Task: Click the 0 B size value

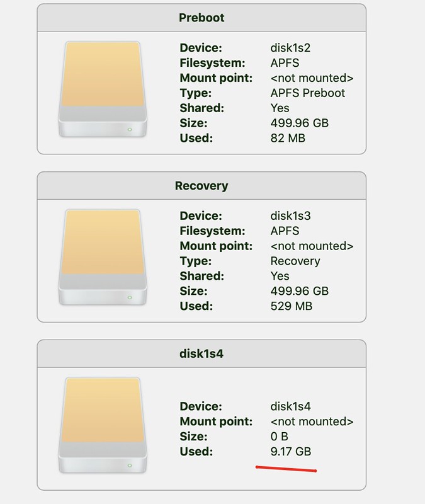Action: click(x=279, y=437)
